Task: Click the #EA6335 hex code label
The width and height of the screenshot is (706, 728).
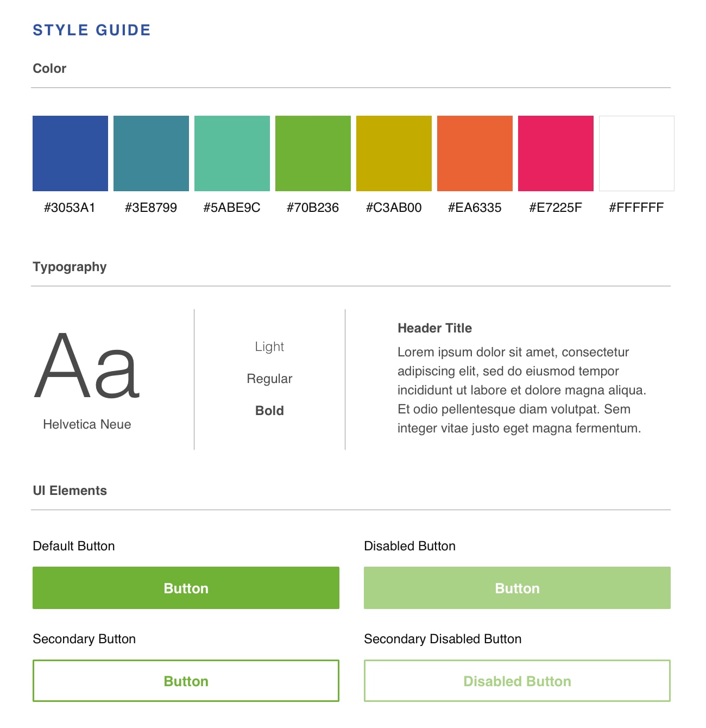Action: pyautogui.click(x=475, y=208)
